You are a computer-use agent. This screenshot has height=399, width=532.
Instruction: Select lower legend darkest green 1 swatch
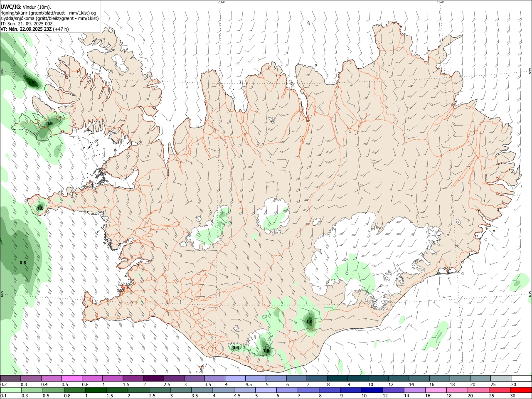coord(96,390)
